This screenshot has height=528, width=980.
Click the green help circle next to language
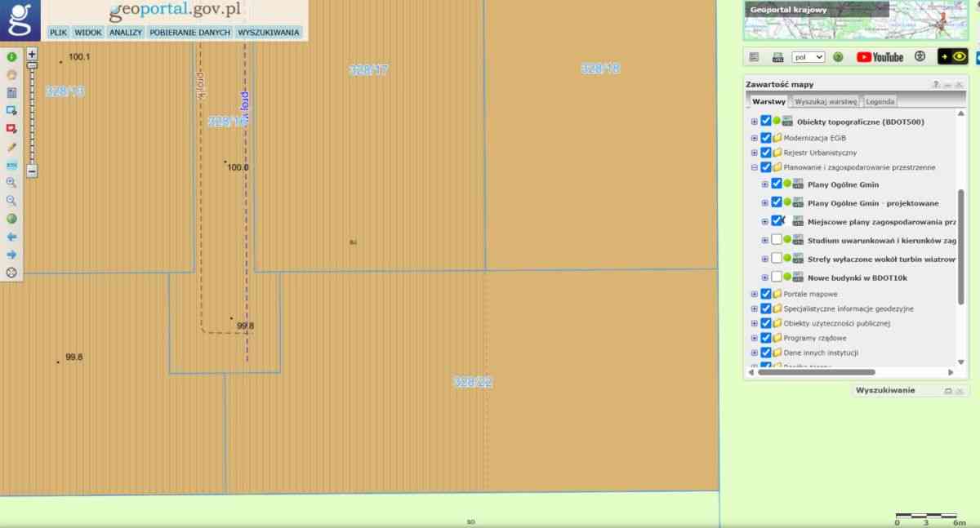click(x=838, y=57)
